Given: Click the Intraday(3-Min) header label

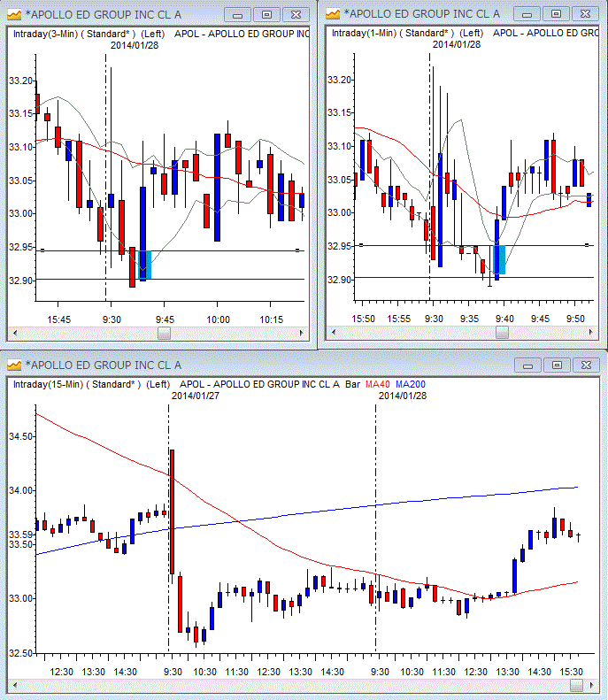Looking at the screenshot, I should 46,34.
